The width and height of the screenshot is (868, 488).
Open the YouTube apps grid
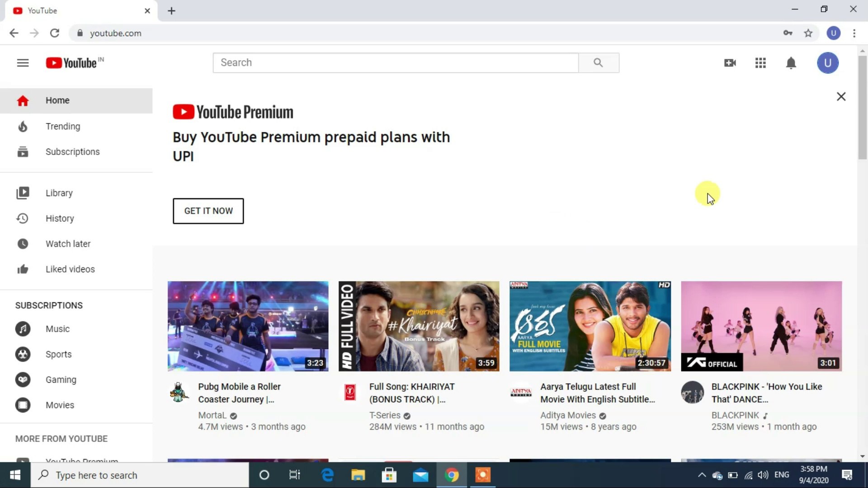760,63
